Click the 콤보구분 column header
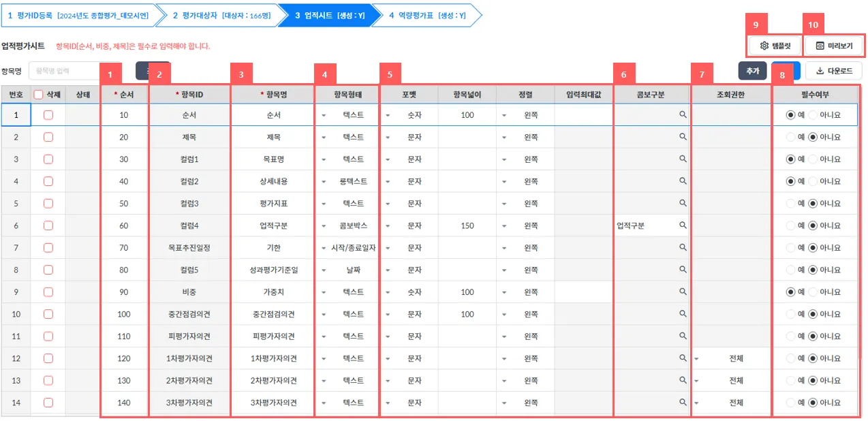The height and width of the screenshot is (421, 868). pos(652,95)
